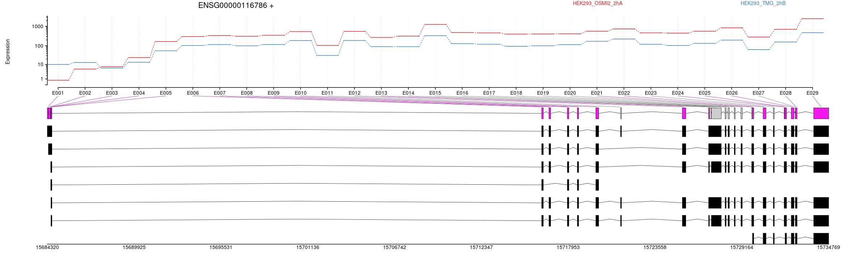Viewport: 868px width, 253px height.
Task: Click exon label E018
Action: pyautogui.click(x=516, y=93)
